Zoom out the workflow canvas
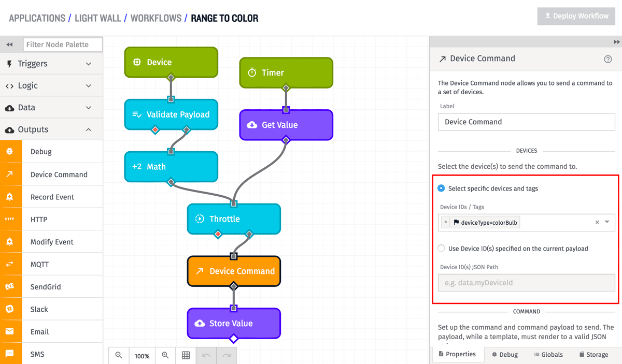 pyautogui.click(x=119, y=355)
